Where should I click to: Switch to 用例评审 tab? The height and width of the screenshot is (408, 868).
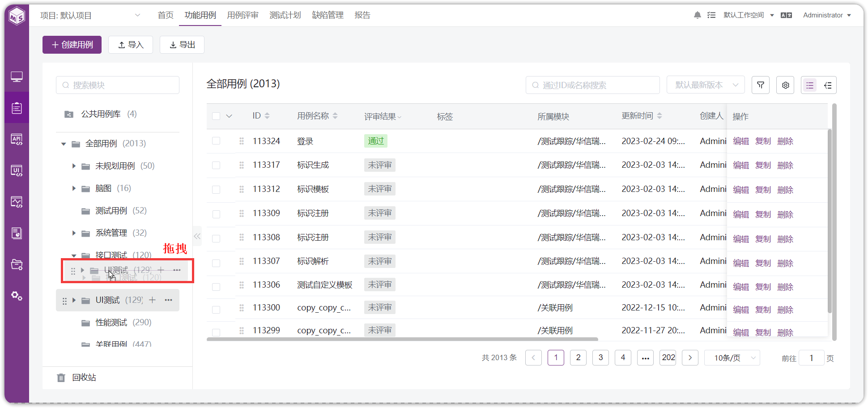point(243,15)
